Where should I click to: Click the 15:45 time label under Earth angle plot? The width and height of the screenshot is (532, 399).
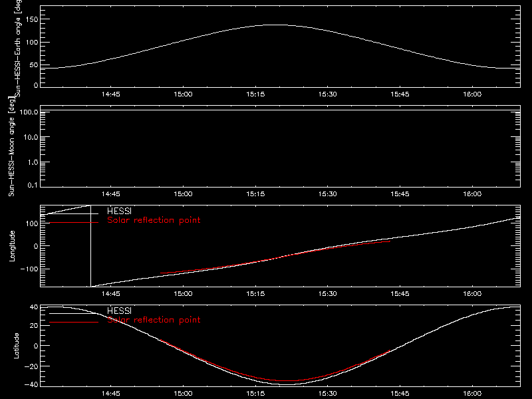[x=400, y=94]
